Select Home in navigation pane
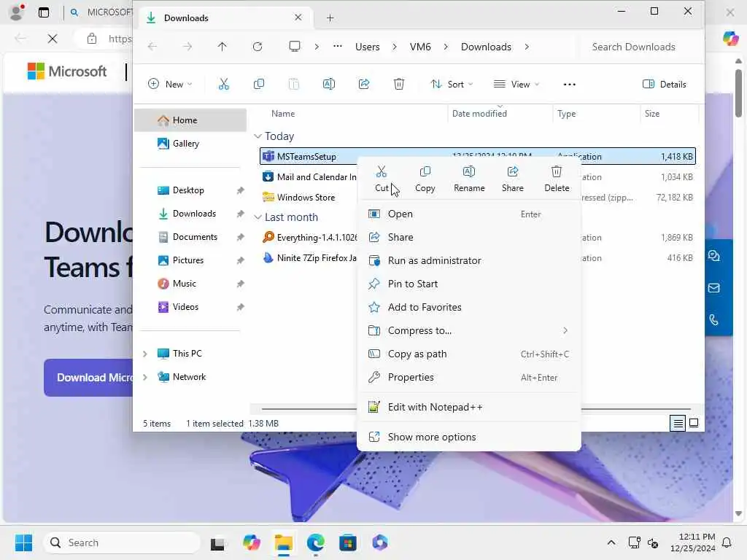This screenshot has height=560, width=747. pyautogui.click(x=190, y=120)
